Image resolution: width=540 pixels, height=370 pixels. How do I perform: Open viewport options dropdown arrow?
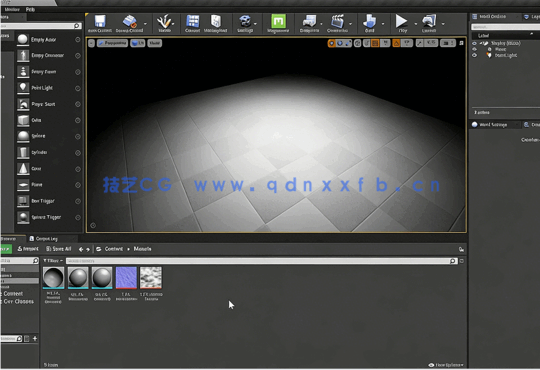coord(91,43)
